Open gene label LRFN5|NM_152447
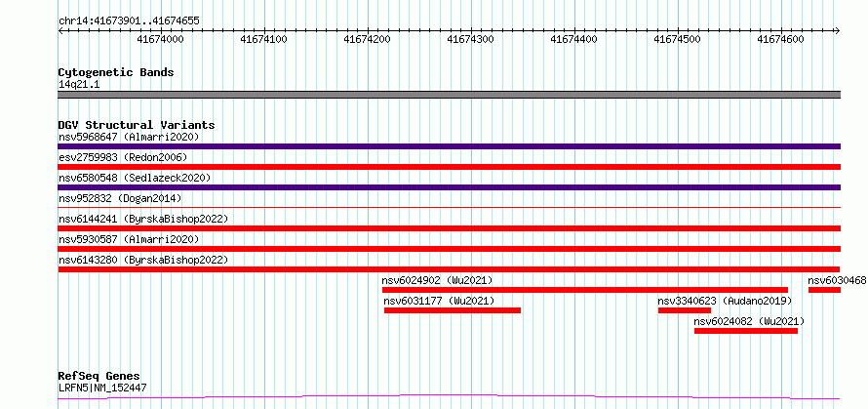The image size is (868, 409). [x=102, y=388]
